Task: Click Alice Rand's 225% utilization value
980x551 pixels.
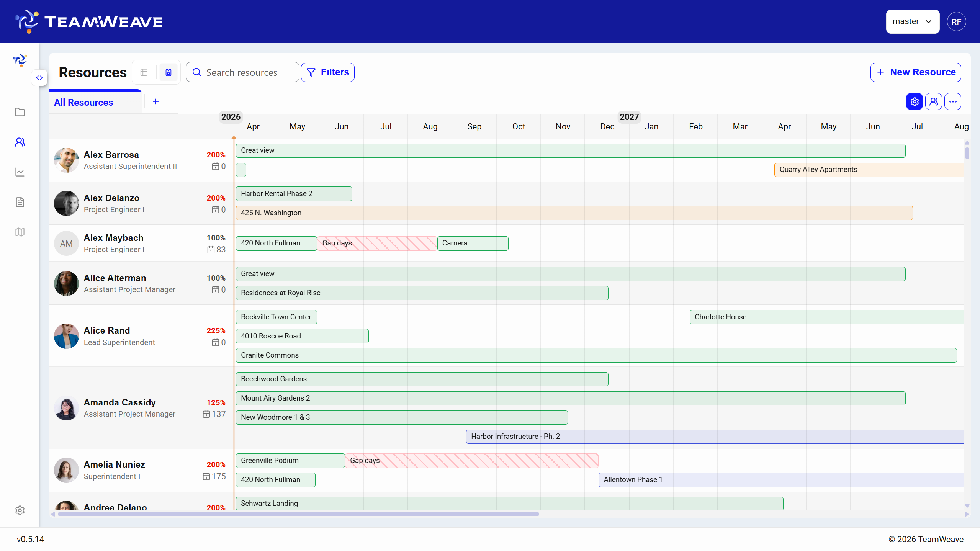Action: click(x=216, y=330)
